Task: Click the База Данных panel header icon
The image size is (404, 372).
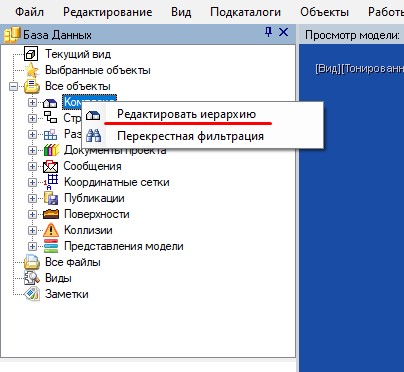Action: [12, 35]
